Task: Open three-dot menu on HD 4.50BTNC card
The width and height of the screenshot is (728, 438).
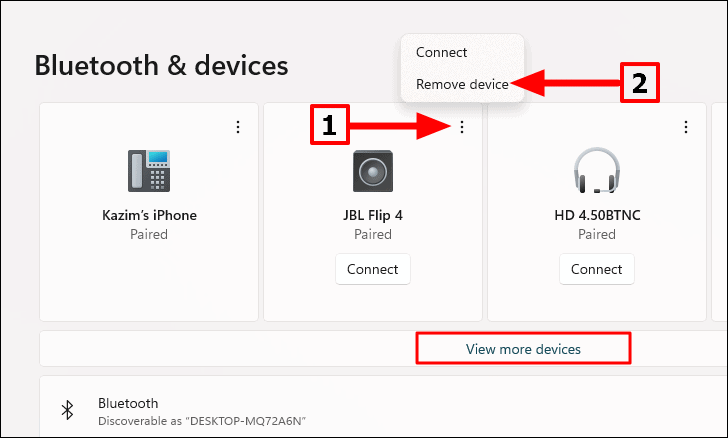Action: [x=686, y=127]
